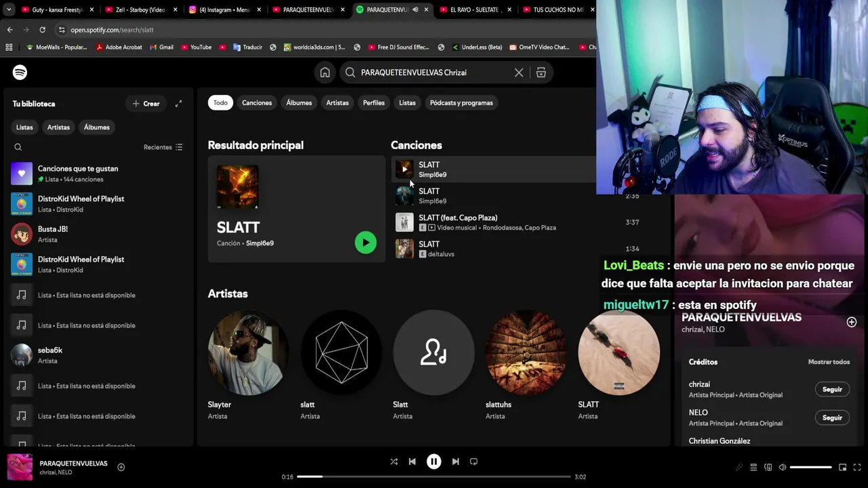Select the Listas search filter chip
868x488 pixels.
click(x=407, y=103)
